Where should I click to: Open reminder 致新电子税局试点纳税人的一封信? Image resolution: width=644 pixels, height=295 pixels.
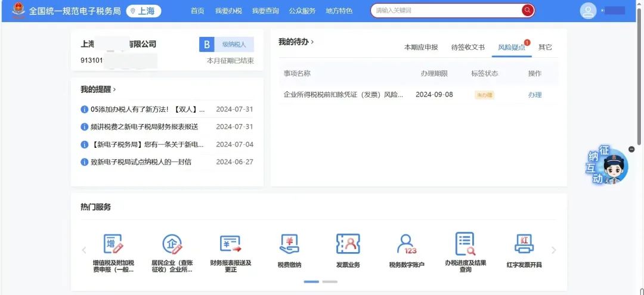click(141, 162)
